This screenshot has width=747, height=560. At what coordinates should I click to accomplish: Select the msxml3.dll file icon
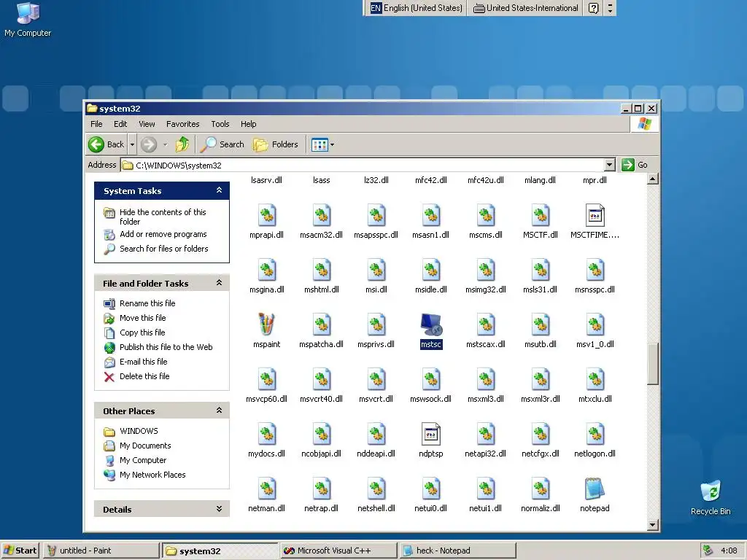click(485, 379)
